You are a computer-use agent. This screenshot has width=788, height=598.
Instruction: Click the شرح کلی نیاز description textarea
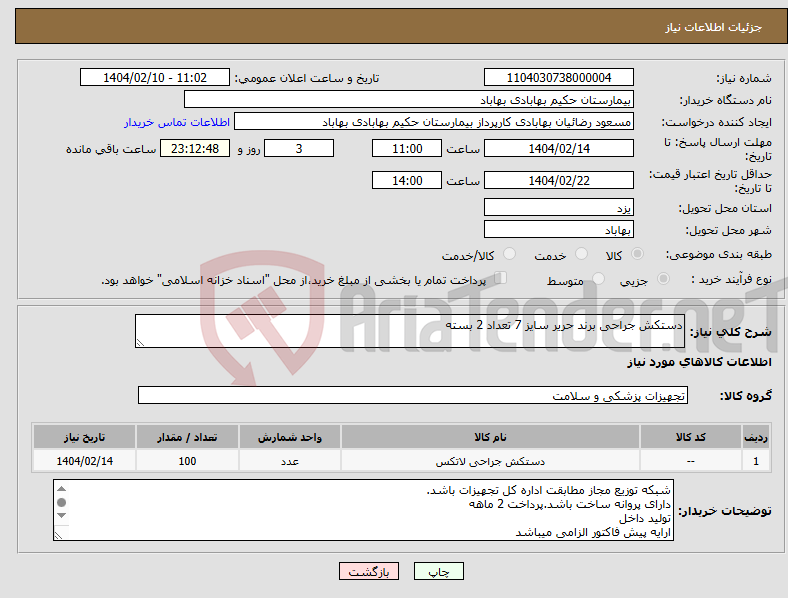click(410, 331)
